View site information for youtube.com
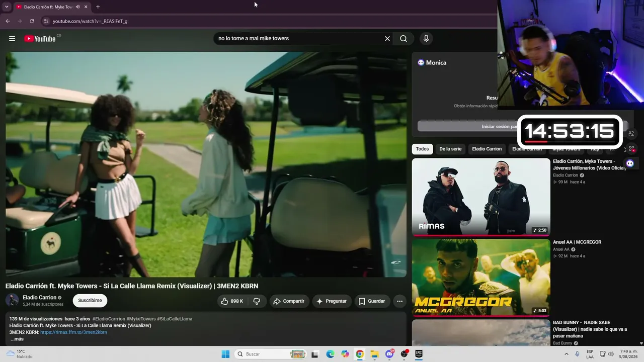This screenshot has width=644, height=362. coord(46,21)
